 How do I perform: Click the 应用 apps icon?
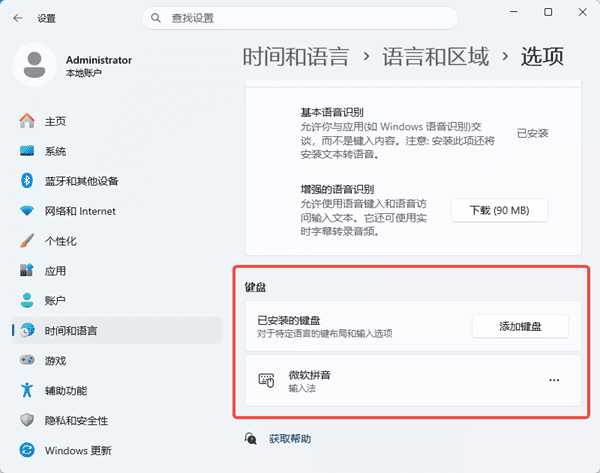[x=27, y=270]
